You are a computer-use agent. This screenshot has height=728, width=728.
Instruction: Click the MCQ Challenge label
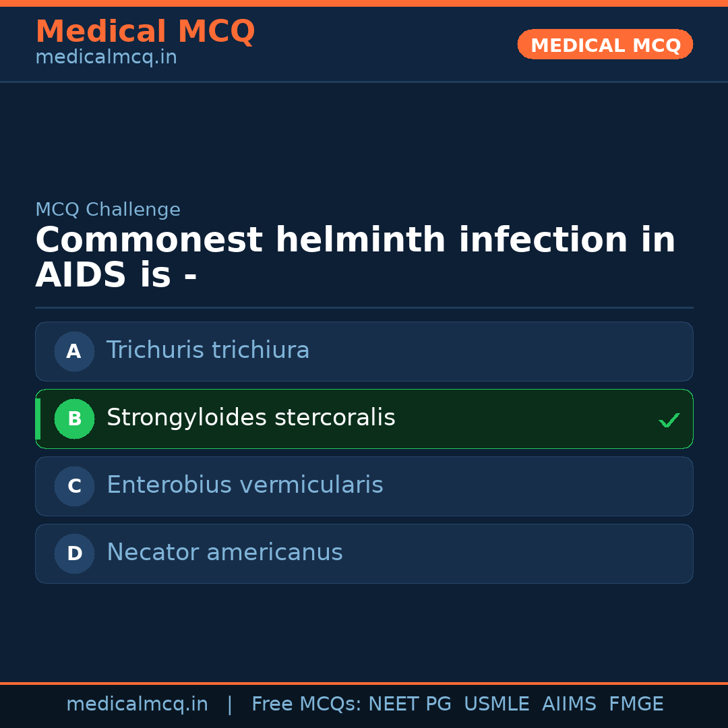[108, 210]
